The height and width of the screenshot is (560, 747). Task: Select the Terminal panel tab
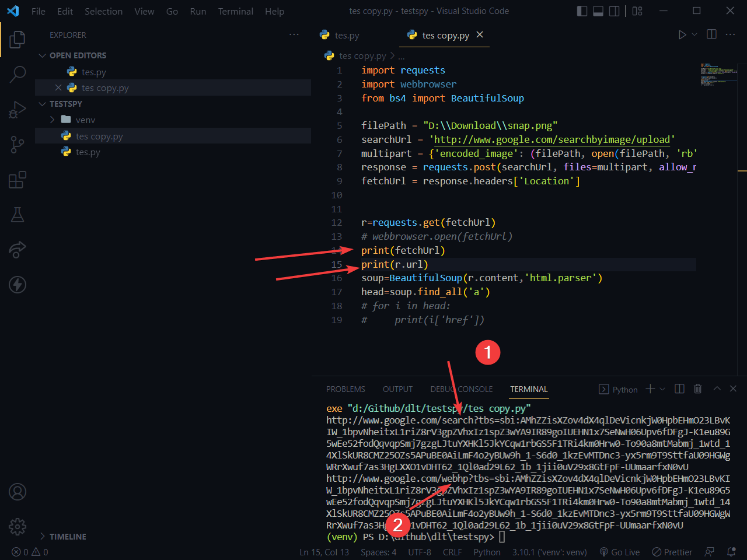pos(529,389)
